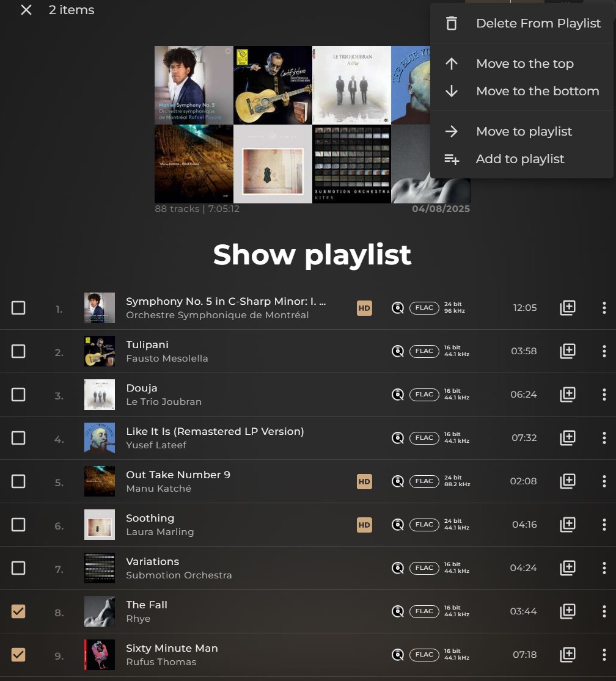The width and height of the screenshot is (616, 681).
Task: Select Move to playlist menu entry
Action: point(524,131)
